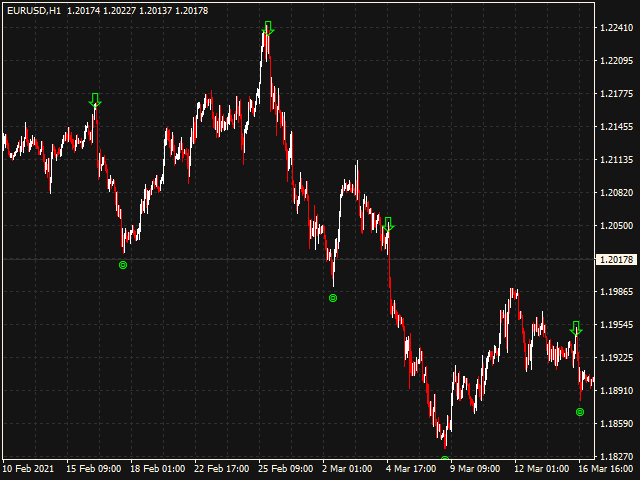Viewport: 640px width, 480px height.
Task: Select the green circle marker below the 2 Mar low
Action: coord(333,298)
